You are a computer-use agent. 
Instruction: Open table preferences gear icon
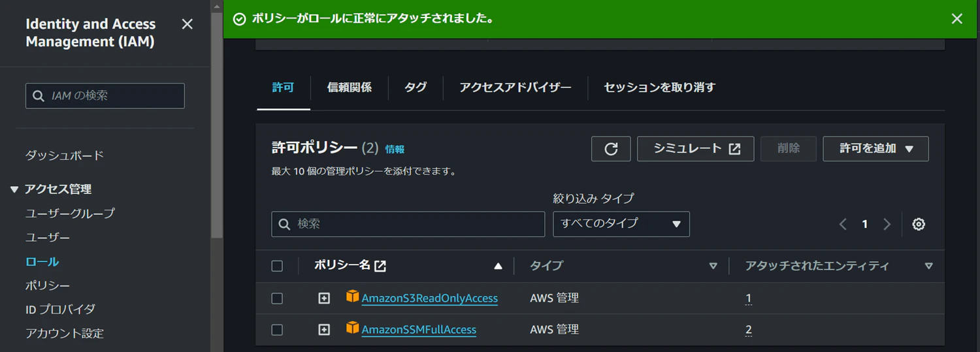tap(919, 224)
